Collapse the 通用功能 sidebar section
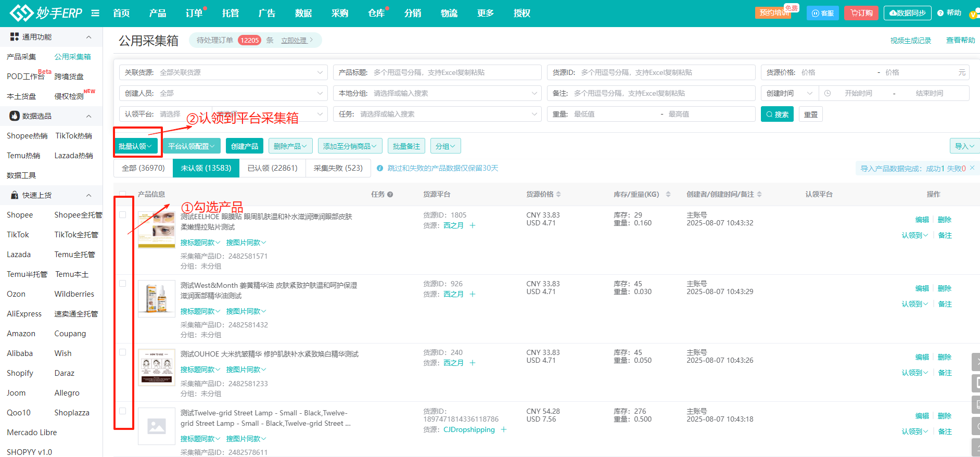Screen dimensions: 980x457 pyautogui.click(x=89, y=37)
